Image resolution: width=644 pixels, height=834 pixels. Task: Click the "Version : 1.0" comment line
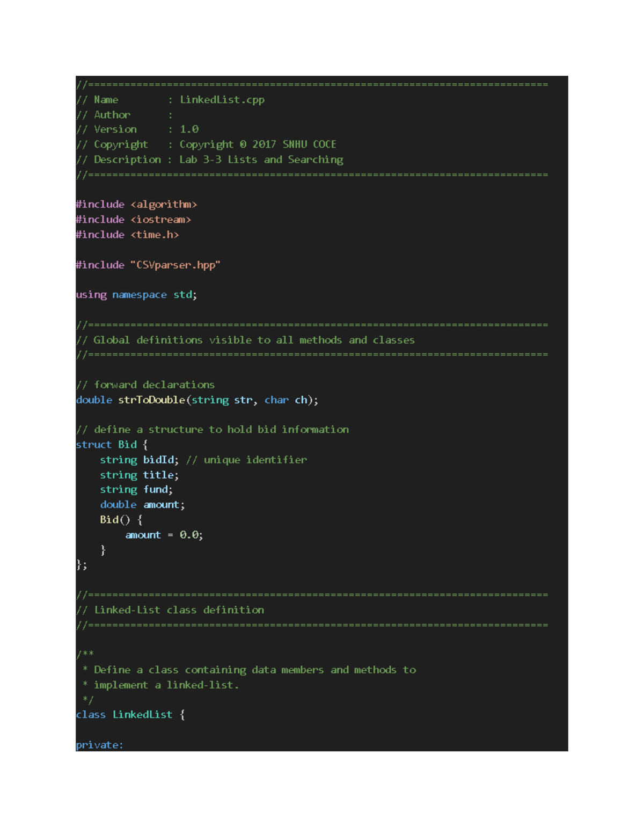[137, 129]
